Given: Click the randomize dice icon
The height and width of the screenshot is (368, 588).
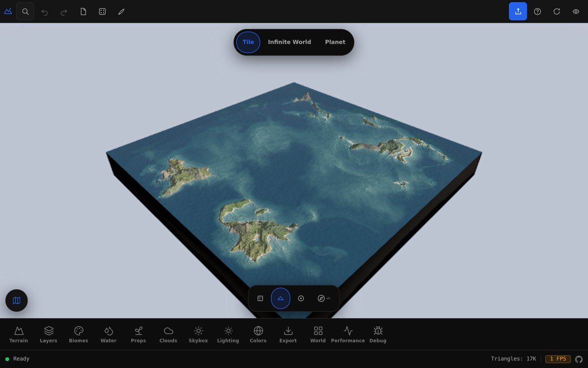Looking at the screenshot, I should pos(102,12).
